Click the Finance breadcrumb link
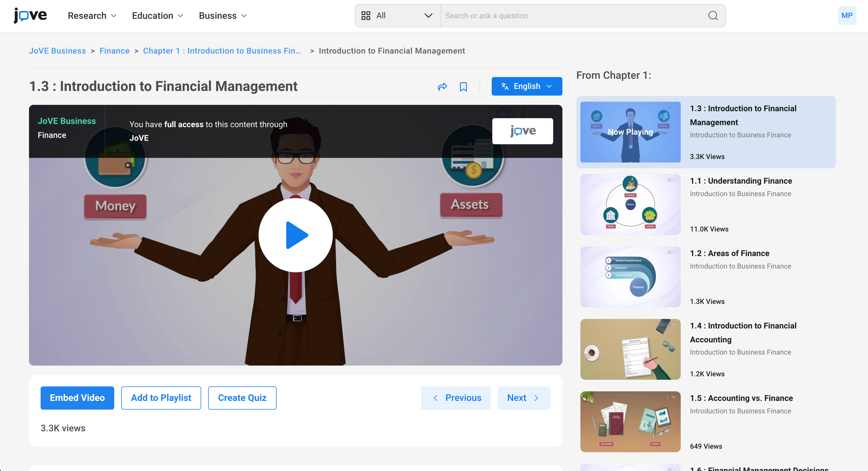 [114, 51]
